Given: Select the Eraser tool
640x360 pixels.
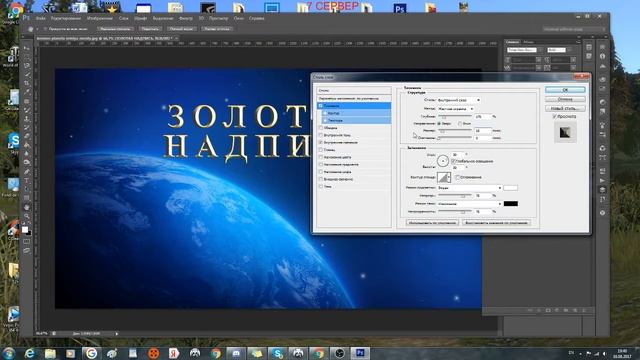Looking at the screenshot, I should point(27,136).
